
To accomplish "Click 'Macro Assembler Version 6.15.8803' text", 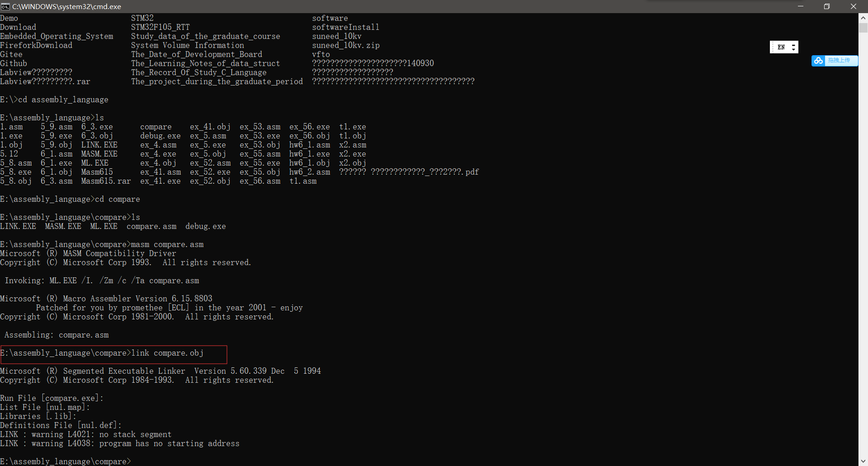I will pos(138,299).
